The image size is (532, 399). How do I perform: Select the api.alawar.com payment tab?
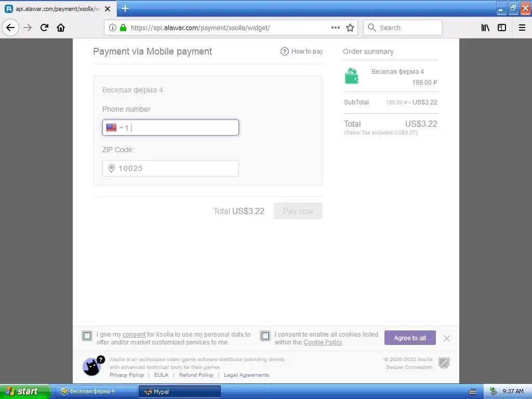(58, 9)
